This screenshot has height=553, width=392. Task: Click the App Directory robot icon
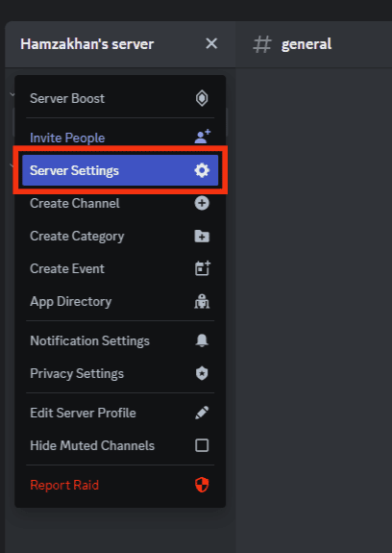202,302
